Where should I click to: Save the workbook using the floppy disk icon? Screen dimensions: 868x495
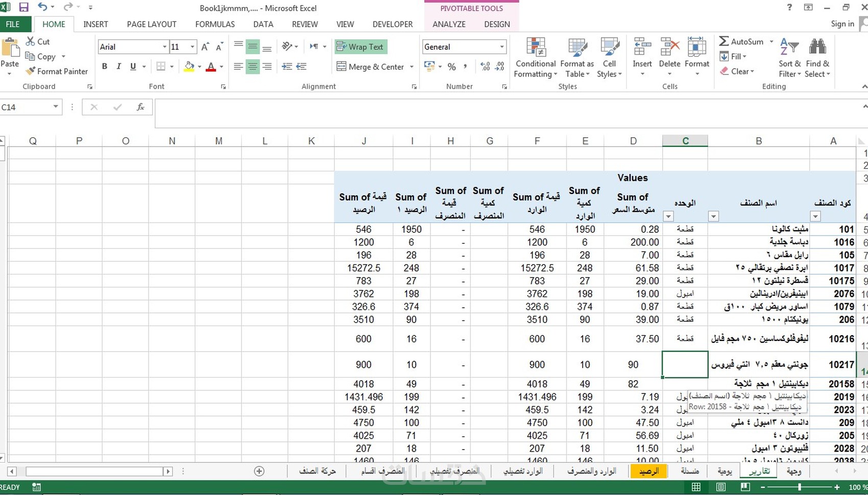click(23, 7)
